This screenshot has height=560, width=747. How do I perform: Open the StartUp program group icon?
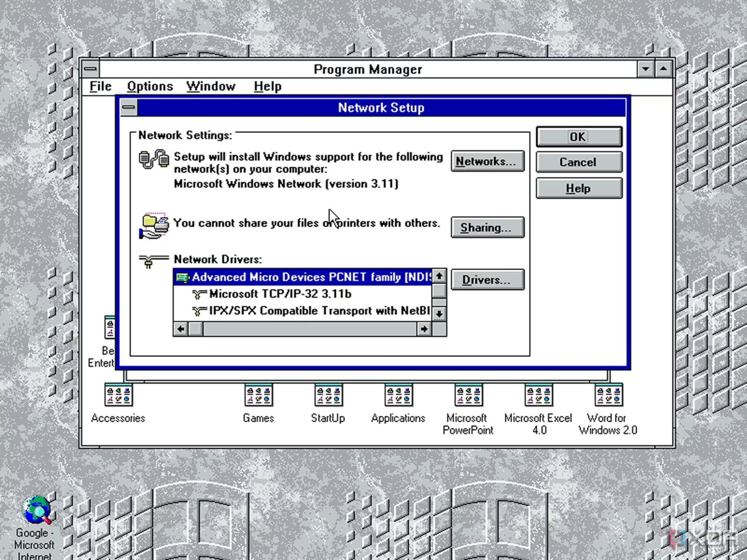coord(328,395)
